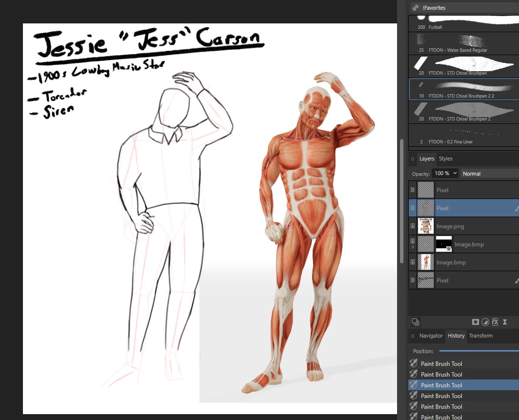Switch to the Layers tab
Screen dimensions: 519x420
[x=426, y=159]
